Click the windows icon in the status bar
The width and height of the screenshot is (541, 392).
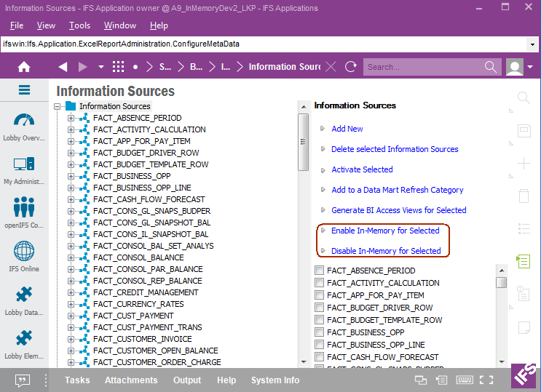point(421,380)
